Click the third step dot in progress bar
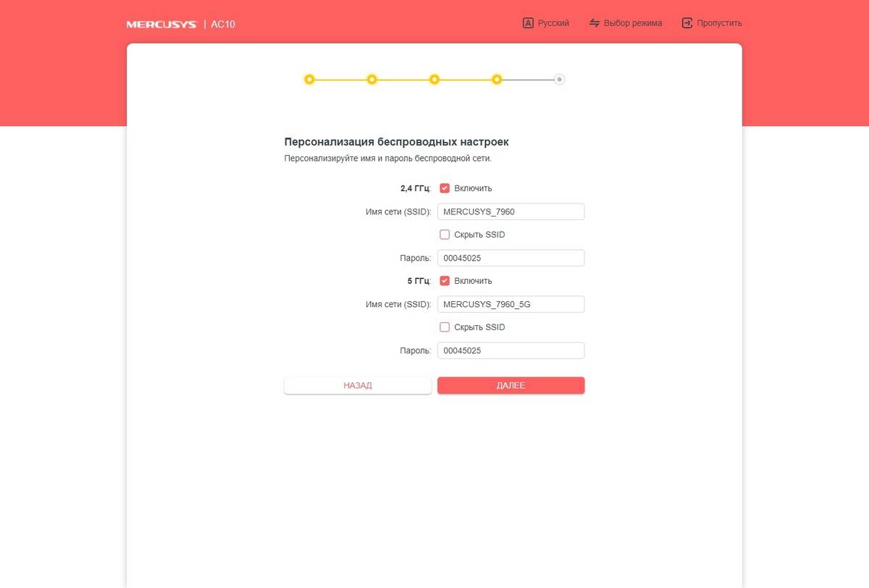Viewport: 869px width, 588px height. click(x=434, y=80)
